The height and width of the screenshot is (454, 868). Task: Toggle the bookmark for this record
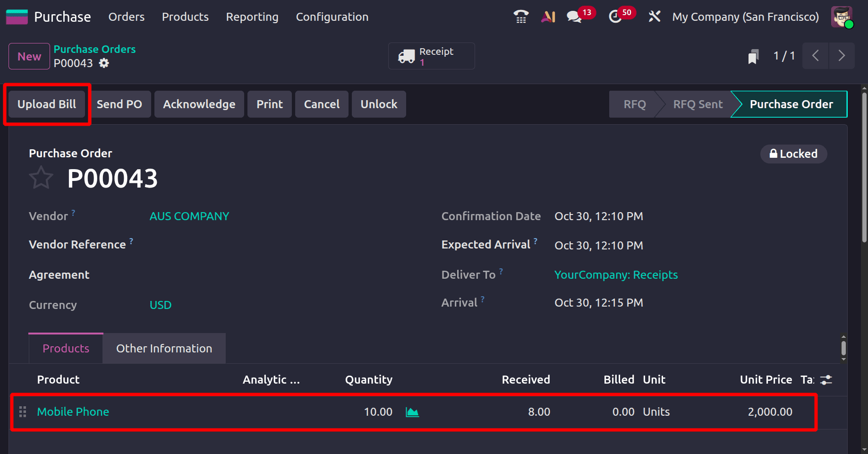tap(753, 56)
